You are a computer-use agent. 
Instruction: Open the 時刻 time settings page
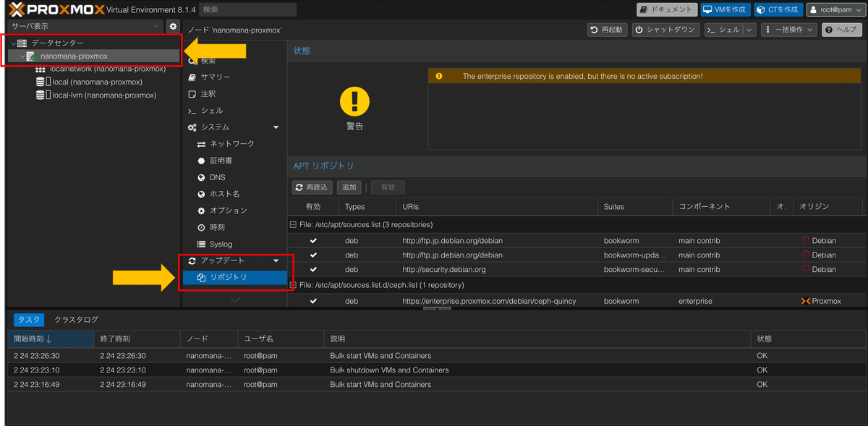(218, 227)
